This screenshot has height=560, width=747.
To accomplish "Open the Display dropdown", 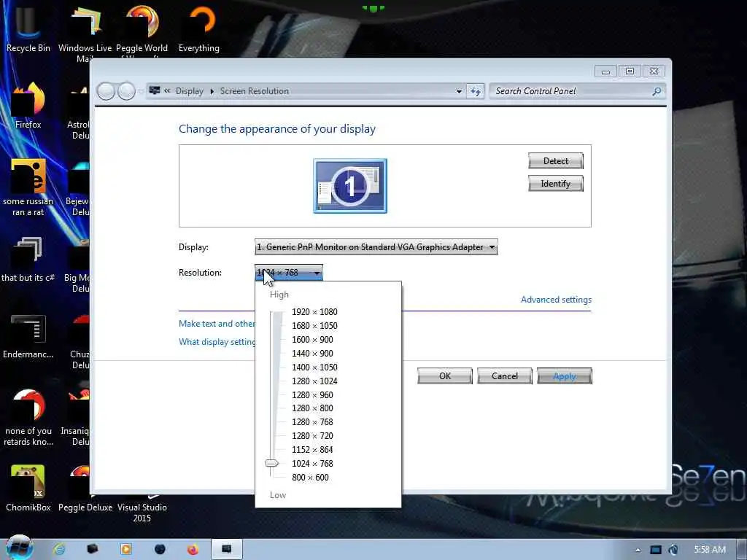I will pyautogui.click(x=376, y=247).
